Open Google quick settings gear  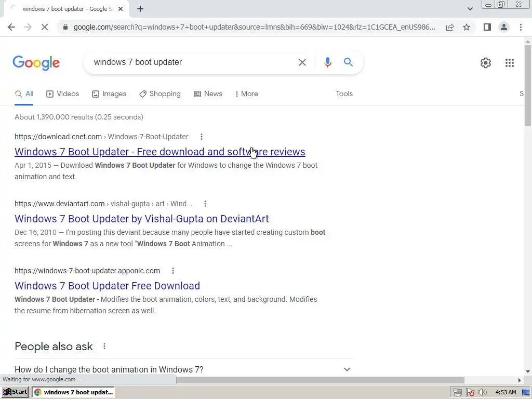pyautogui.click(x=486, y=63)
